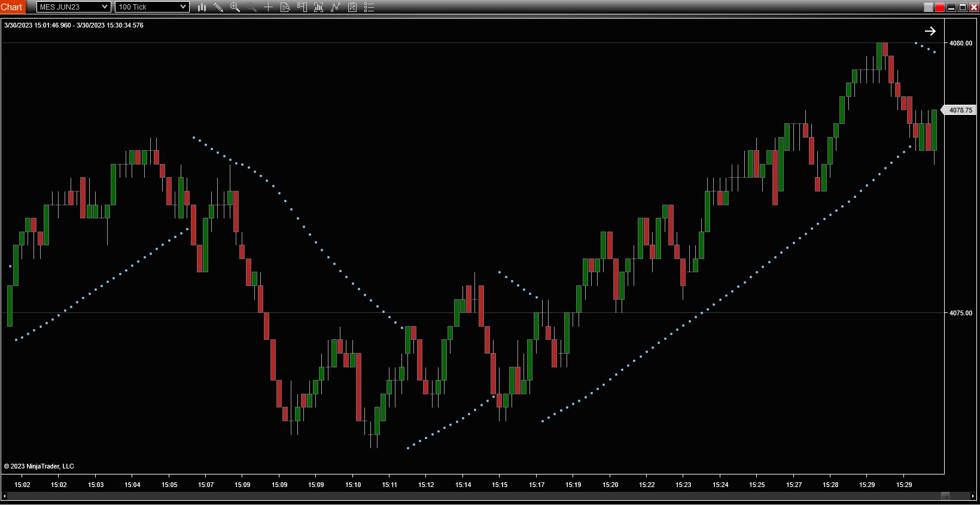Click the horizontal scrollbar thumb
This screenshot has width=980, height=505.
tap(945, 496)
